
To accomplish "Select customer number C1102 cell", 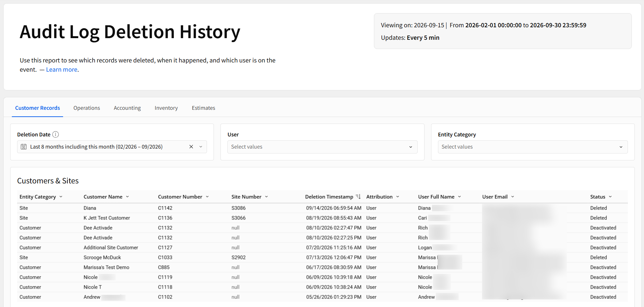I will tap(165, 297).
